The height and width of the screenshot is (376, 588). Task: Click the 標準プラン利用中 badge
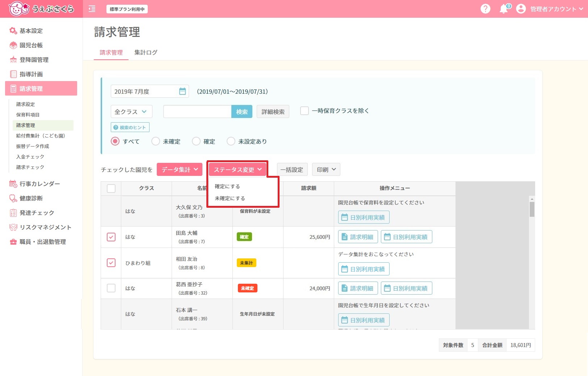point(127,9)
